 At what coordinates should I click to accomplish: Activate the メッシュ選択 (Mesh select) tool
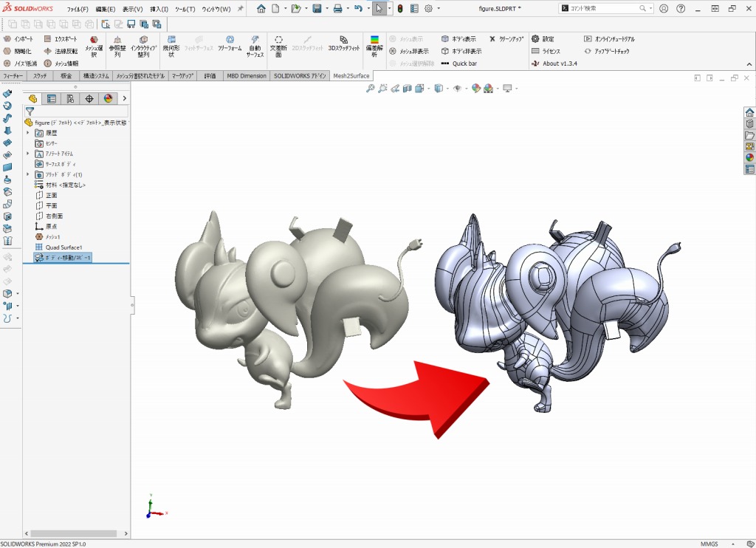click(94, 47)
